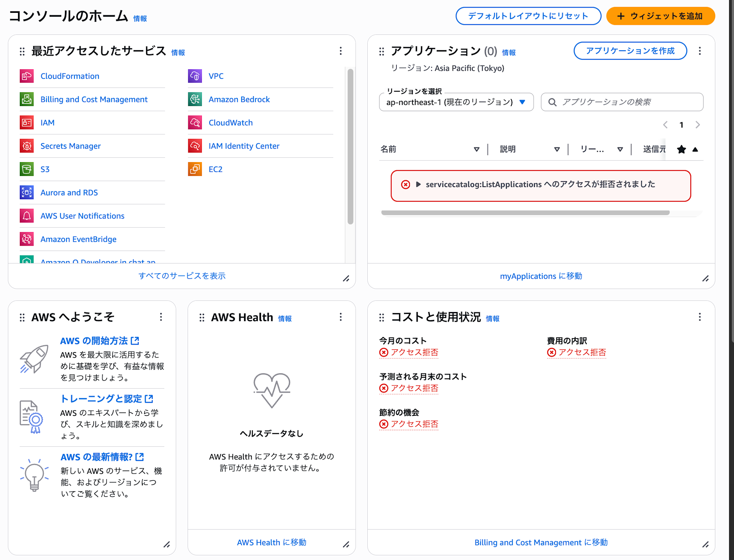Click デフォルトレイアウトにリセット button
The width and height of the screenshot is (734, 560).
[528, 16]
